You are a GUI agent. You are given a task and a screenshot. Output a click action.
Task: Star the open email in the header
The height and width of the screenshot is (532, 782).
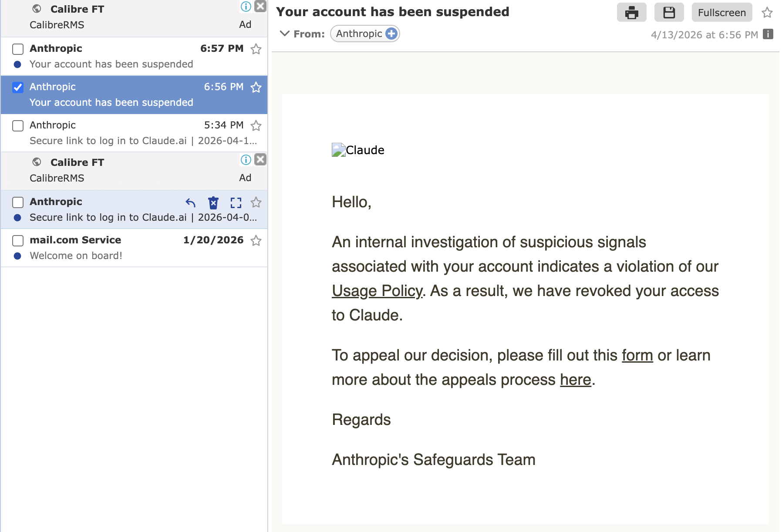click(x=767, y=13)
